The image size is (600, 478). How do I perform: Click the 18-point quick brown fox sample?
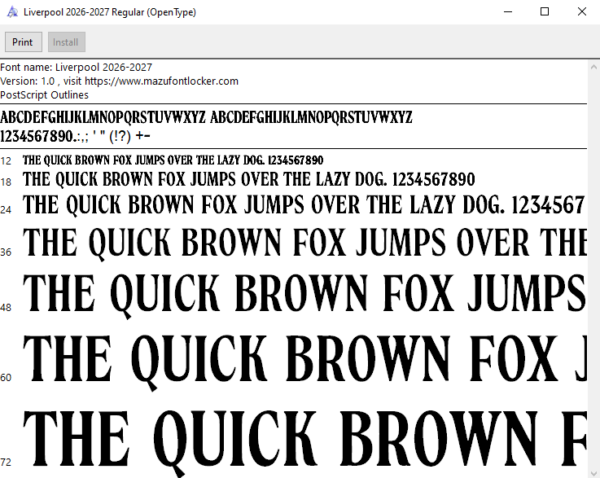tap(249, 179)
